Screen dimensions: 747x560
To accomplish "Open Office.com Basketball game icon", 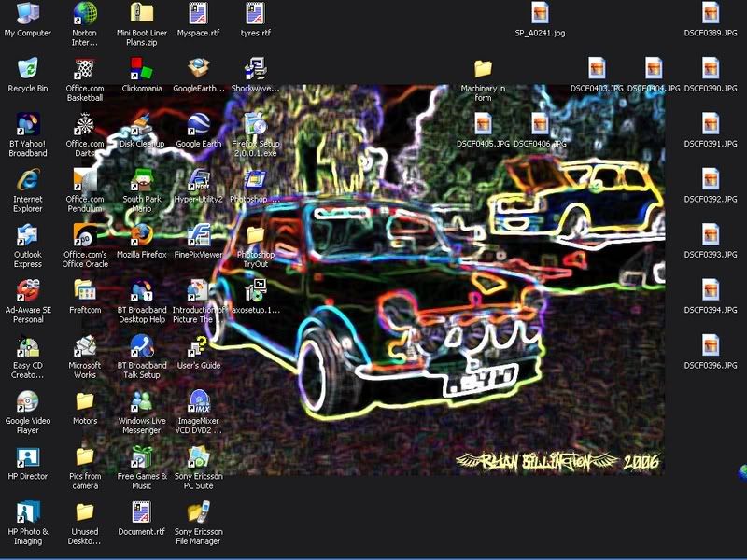I will (x=85, y=68).
